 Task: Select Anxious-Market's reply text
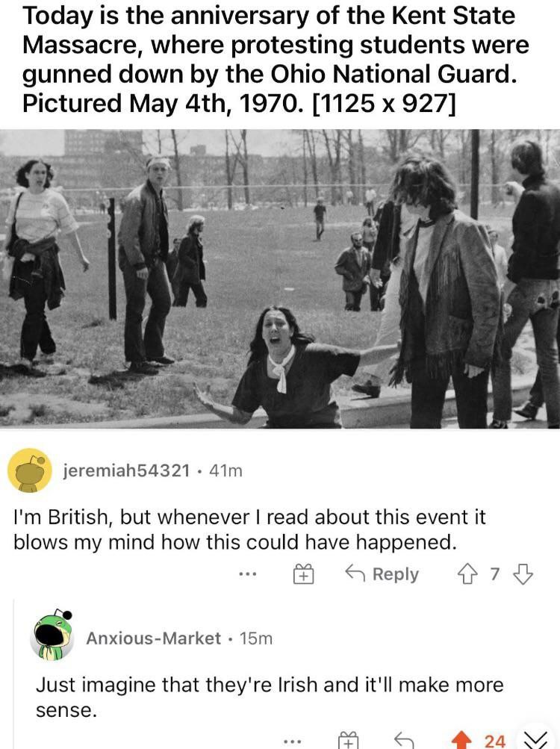[x=270, y=697]
